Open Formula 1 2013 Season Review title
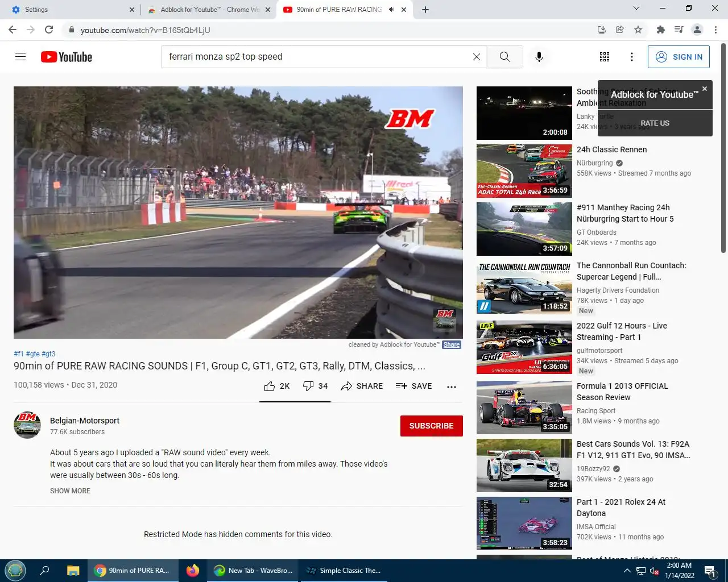Screen dimensions: 728x582 (622, 392)
